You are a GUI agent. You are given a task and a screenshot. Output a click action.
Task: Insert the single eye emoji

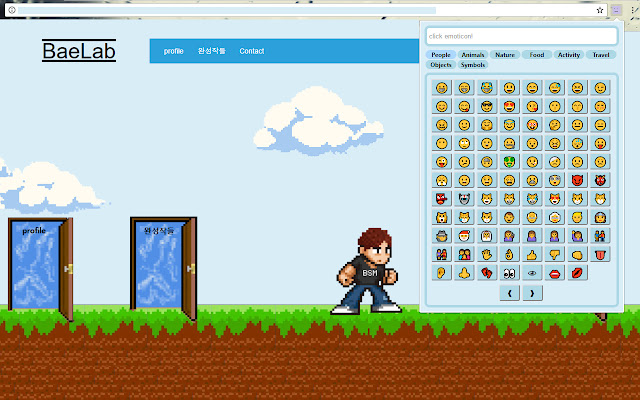(x=532, y=273)
